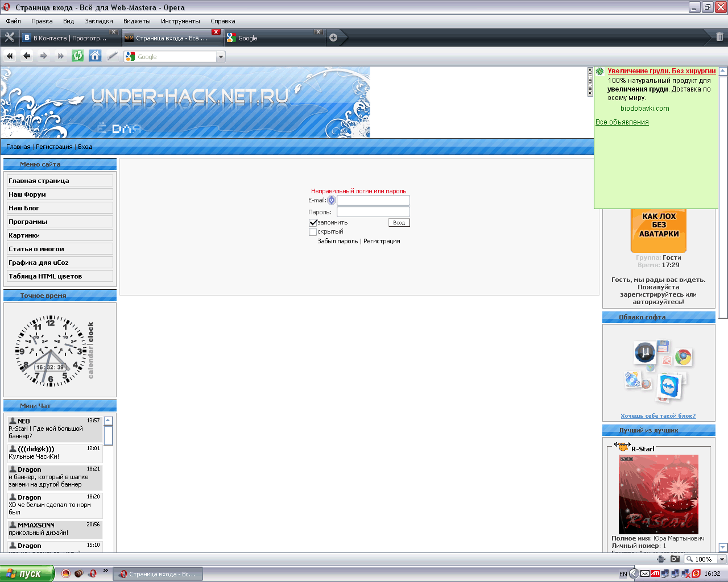Open a new tab with the plus icon

pos(333,38)
